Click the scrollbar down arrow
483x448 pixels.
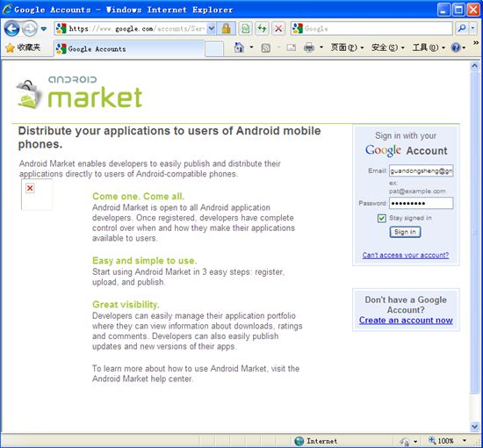474,426
